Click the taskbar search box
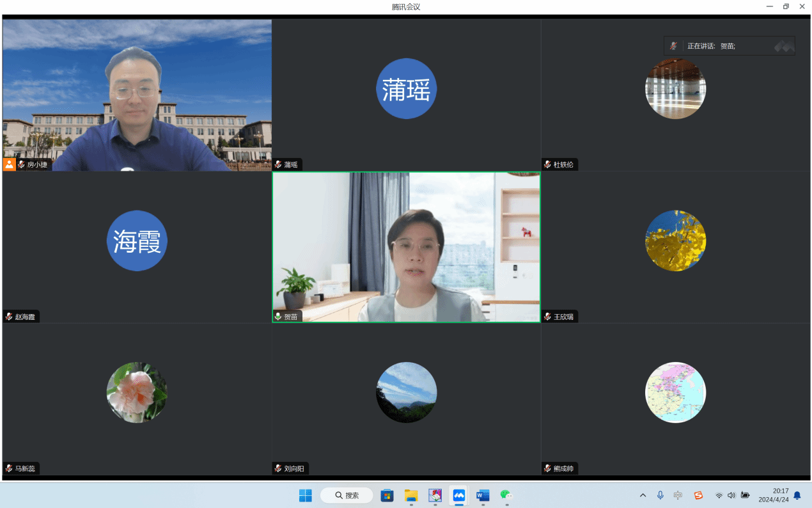This screenshot has height=508, width=812. tap(347, 495)
